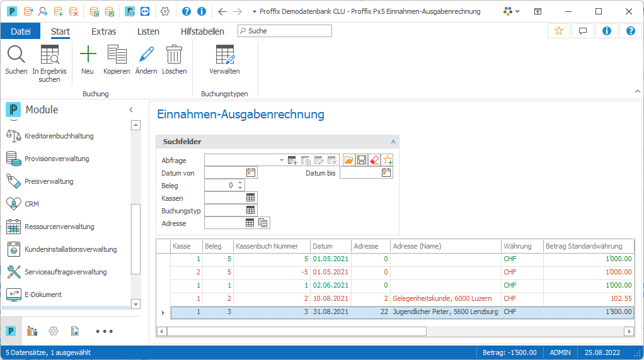
Task: Sort by the Betrag Standardwährung column header
Action: tap(588, 246)
